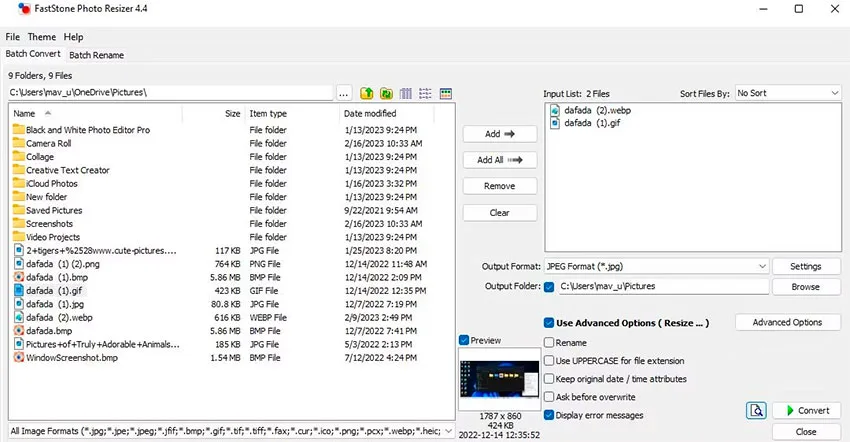
Task: Click the conversion preview magnifier icon
Action: [756, 411]
